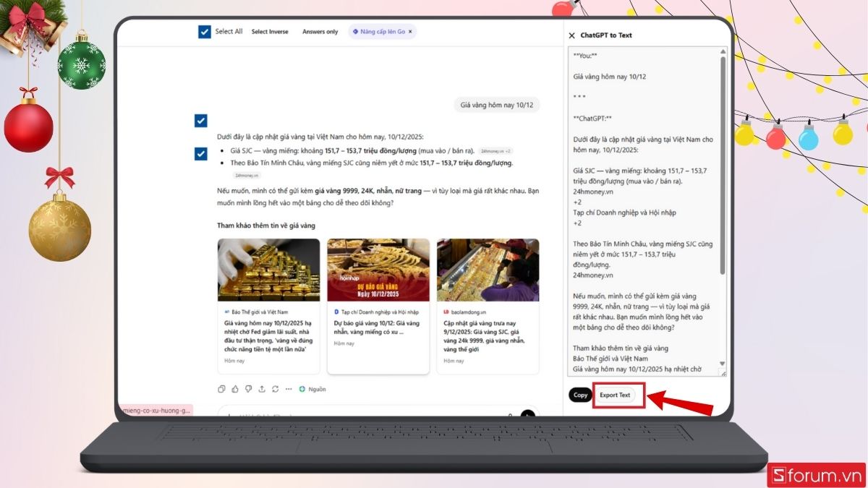Click the Export Text button
The image size is (868, 488).
(x=615, y=395)
